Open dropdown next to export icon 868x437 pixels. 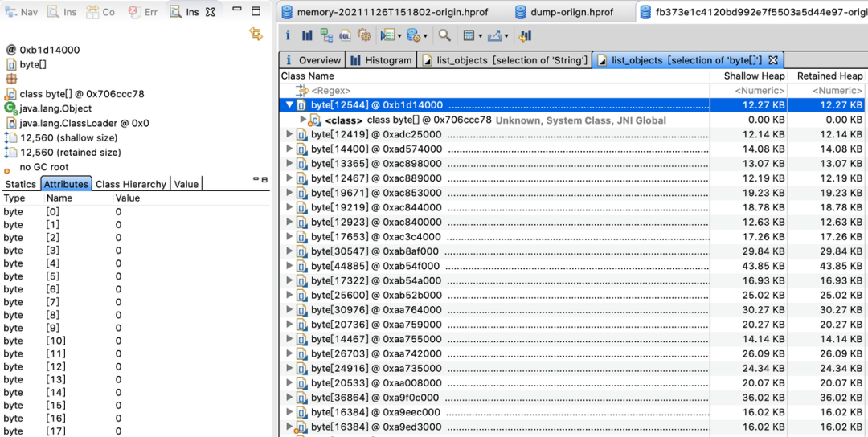(506, 36)
